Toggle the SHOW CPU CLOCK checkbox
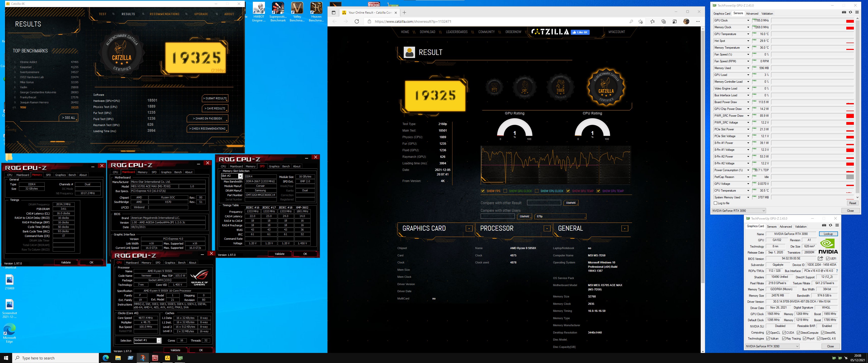Viewport: 868px width, 363px height. tap(536, 191)
